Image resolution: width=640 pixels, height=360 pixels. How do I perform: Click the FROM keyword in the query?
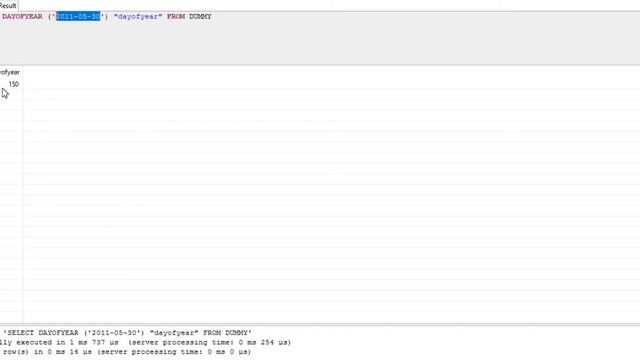[x=176, y=17]
